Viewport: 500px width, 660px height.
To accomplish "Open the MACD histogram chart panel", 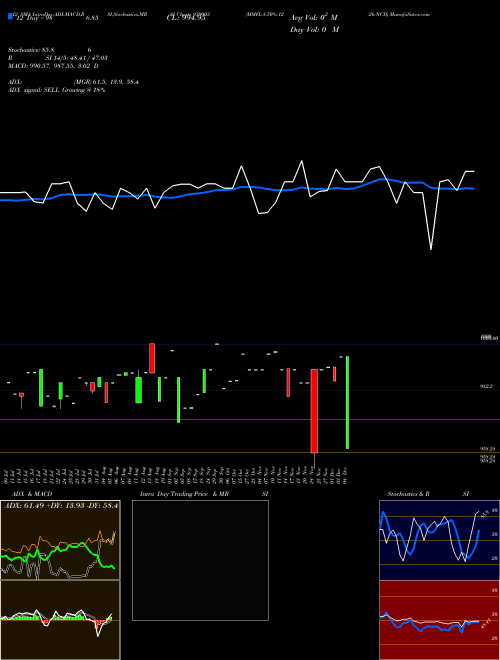I will [60, 620].
